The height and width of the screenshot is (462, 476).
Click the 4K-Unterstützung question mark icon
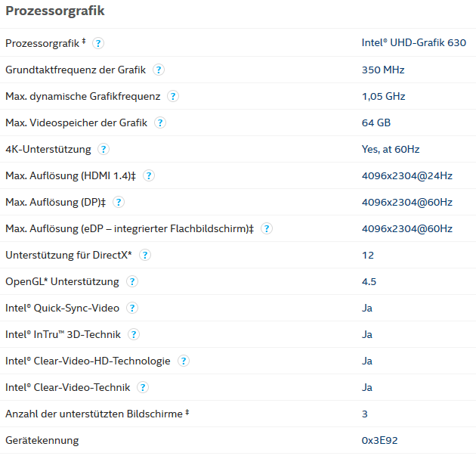[x=104, y=149]
